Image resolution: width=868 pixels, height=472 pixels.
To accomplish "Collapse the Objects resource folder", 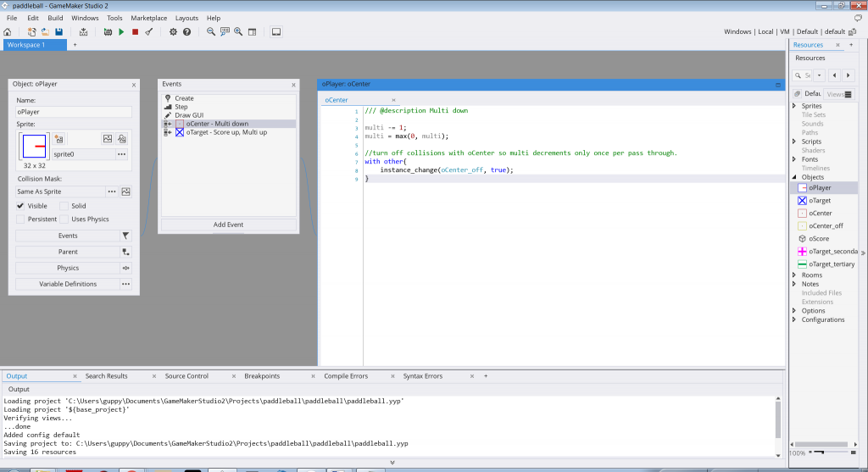I will [794, 177].
